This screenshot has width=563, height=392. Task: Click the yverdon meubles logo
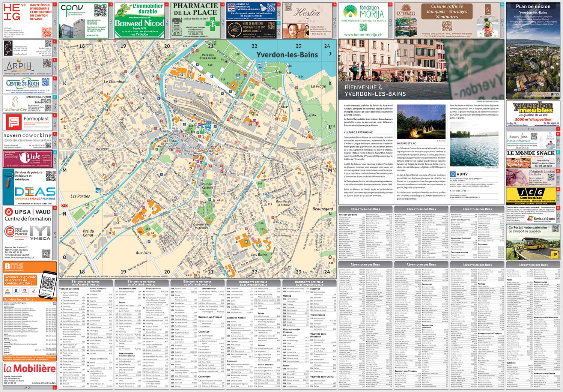533,108
